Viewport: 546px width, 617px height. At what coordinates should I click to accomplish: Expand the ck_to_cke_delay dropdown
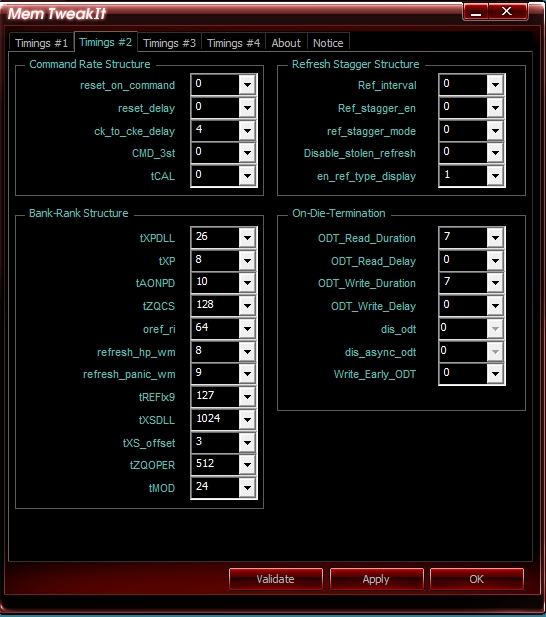[x=247, y=131]
